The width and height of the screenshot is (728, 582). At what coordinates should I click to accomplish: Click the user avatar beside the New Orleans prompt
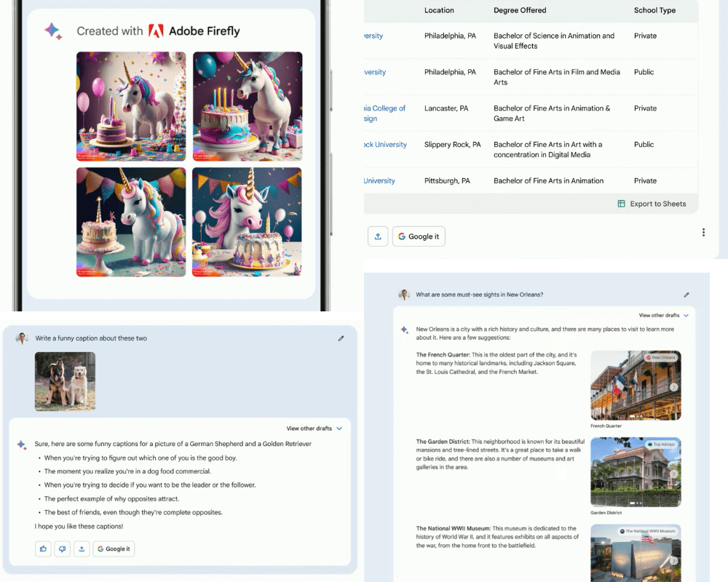[x=404, y=295]
